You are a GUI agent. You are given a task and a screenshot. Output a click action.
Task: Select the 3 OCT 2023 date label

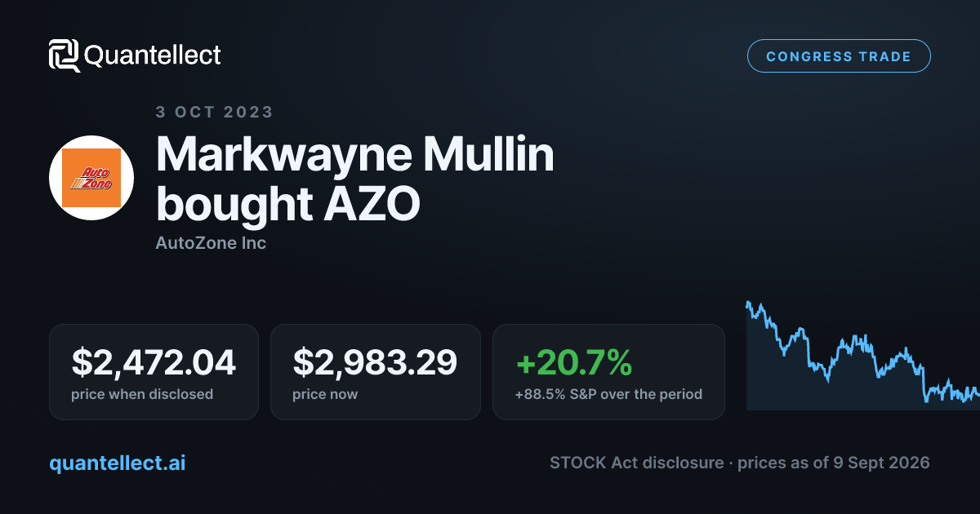[214, 112]
